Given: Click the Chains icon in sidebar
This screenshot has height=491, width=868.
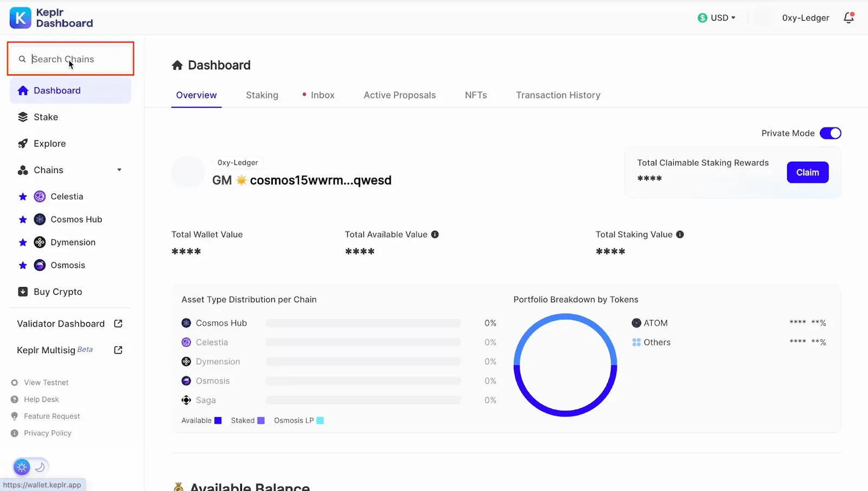Looking at the screenshot, I should [x=23, y=170].
